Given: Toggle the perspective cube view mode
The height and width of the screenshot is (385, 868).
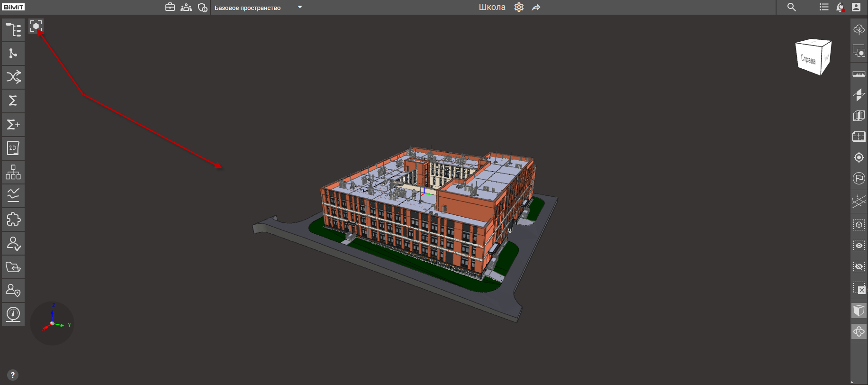Looking at the screenshot, I should [x=859, y=311].
